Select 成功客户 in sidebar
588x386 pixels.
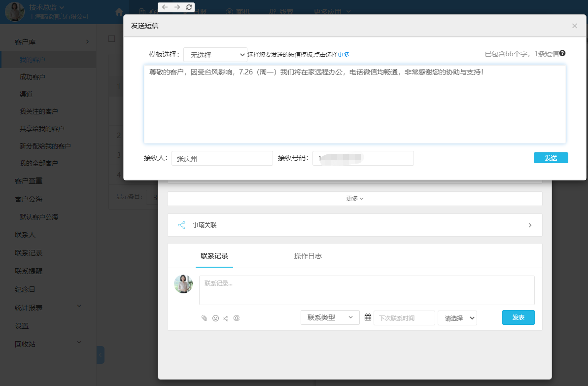pyautogui.click(x=32, y=77)
